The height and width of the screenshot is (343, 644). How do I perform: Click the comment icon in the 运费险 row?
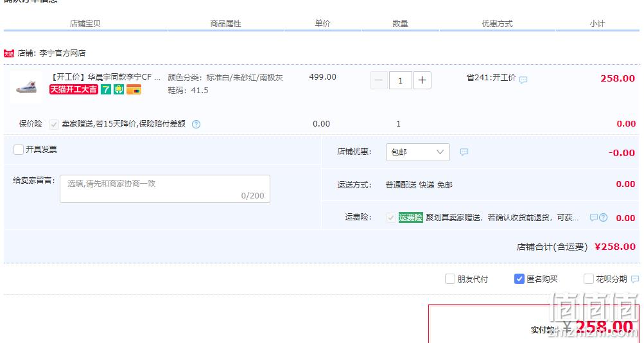tap(594, 218)
